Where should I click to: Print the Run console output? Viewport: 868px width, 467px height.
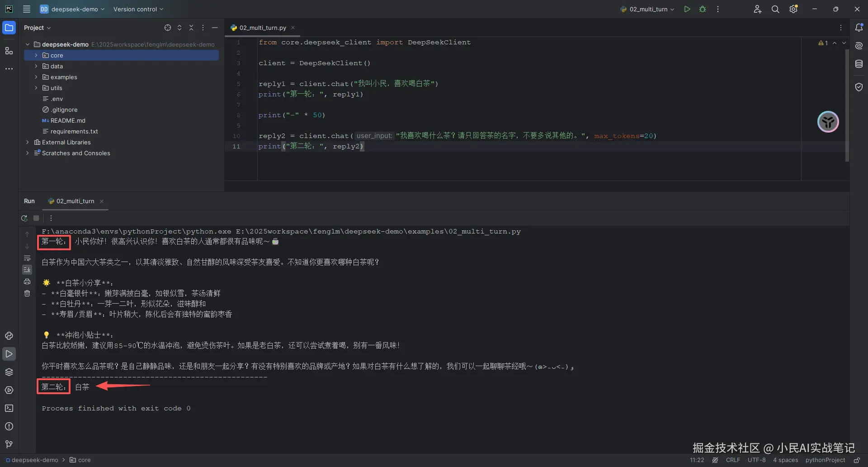[x=27, y=281]
